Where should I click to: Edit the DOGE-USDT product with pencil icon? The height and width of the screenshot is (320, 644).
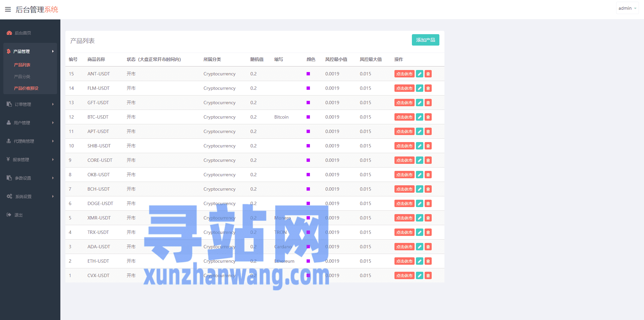click(x=419, y=203)
